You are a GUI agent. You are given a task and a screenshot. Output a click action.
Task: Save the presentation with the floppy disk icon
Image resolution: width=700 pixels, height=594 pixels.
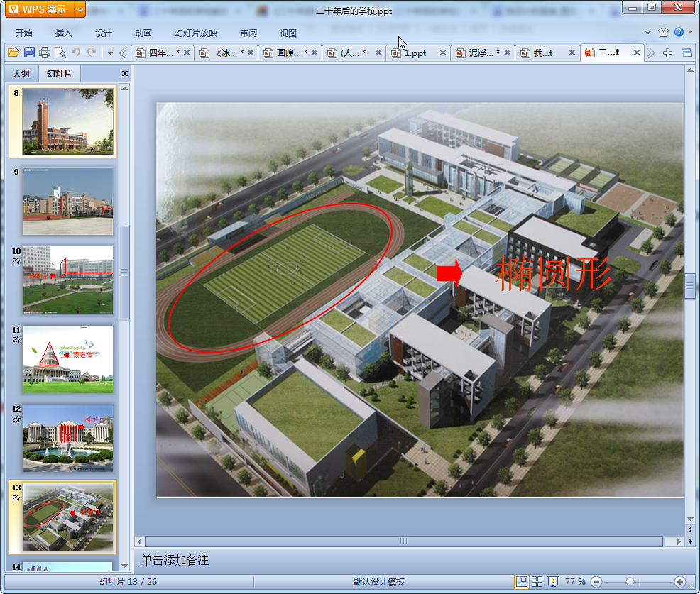30,53
